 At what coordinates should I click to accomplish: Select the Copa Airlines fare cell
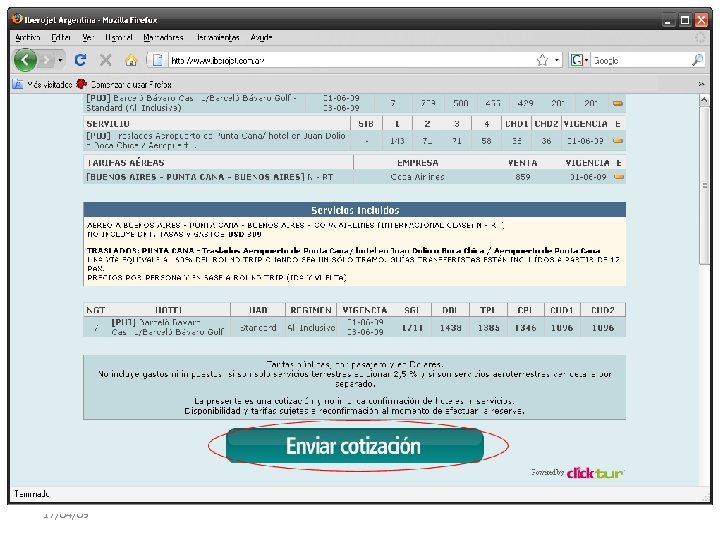(x=417, y=177)
